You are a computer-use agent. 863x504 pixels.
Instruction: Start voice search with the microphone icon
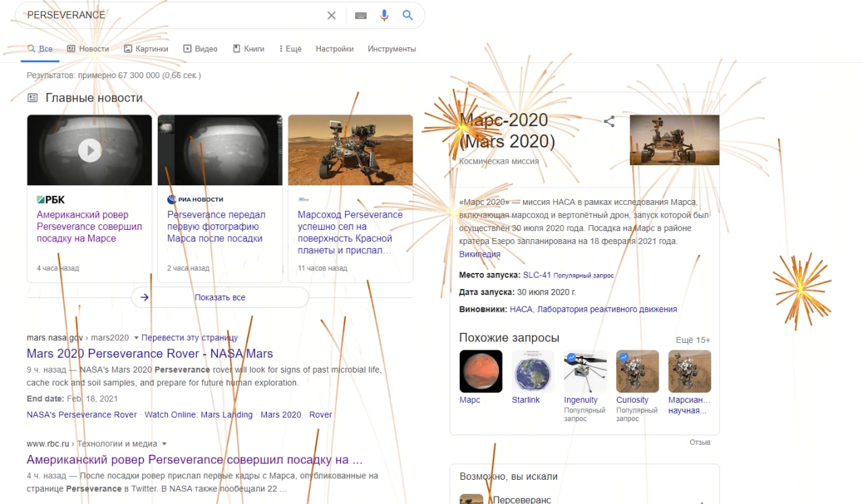pyautogui.click(x=384, y=15)
